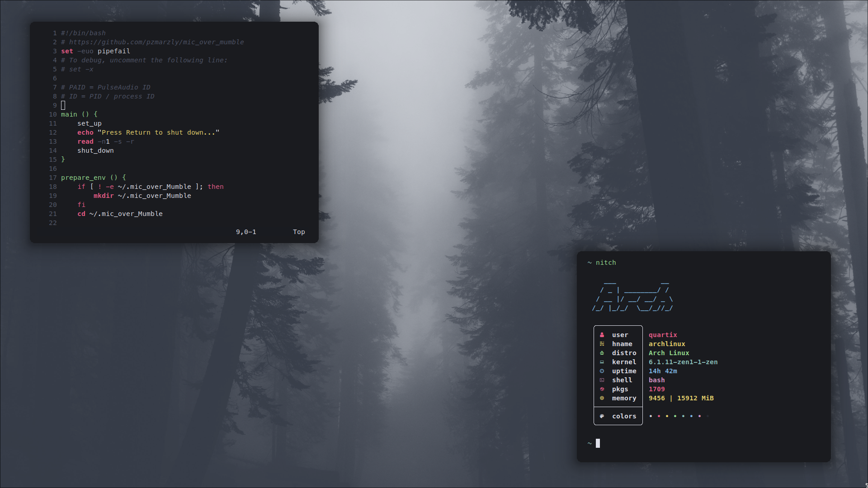Click the vim cursor on line 9
This screenshot has width=868, height=488.
coord(63,105)
